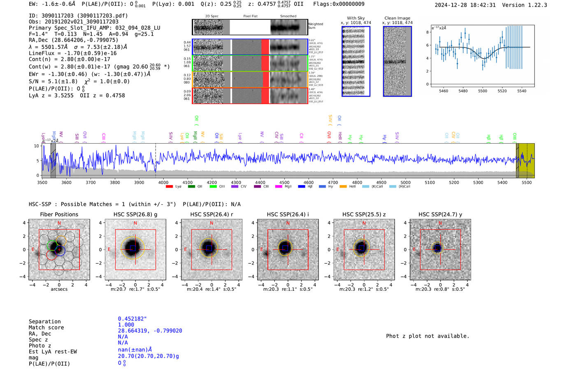
Task: Click the Smoothed column header
Action: (288, 16)
